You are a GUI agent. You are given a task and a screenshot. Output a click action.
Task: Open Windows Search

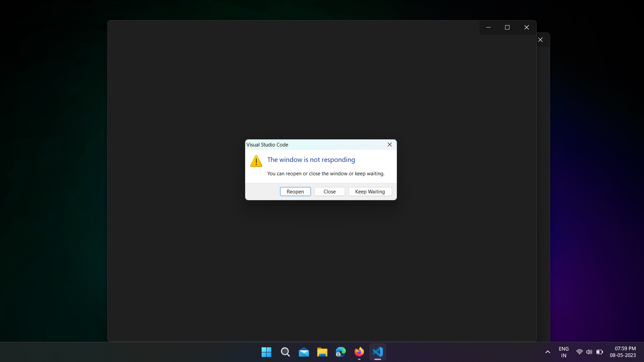pyautogui.click(x=285, y=352)
